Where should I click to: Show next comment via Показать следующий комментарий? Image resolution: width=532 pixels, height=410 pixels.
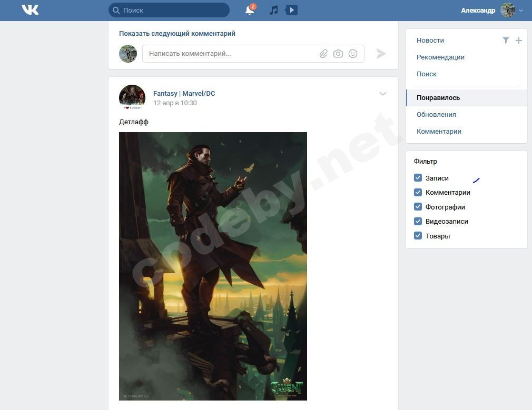click(x=177, y=33)
